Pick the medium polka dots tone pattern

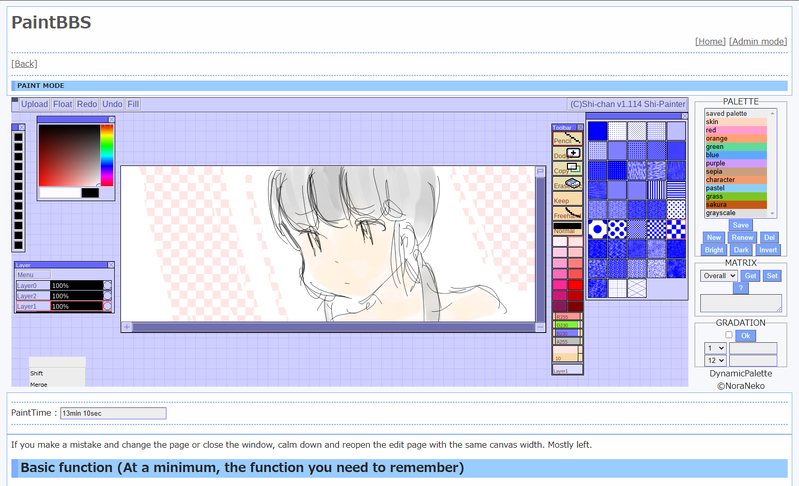pos(617,229)
